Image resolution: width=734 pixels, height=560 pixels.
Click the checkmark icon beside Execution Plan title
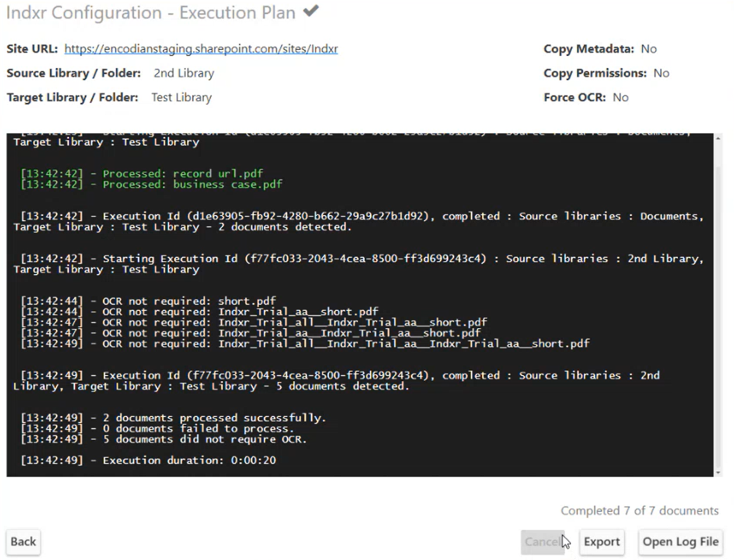[311, 11]
